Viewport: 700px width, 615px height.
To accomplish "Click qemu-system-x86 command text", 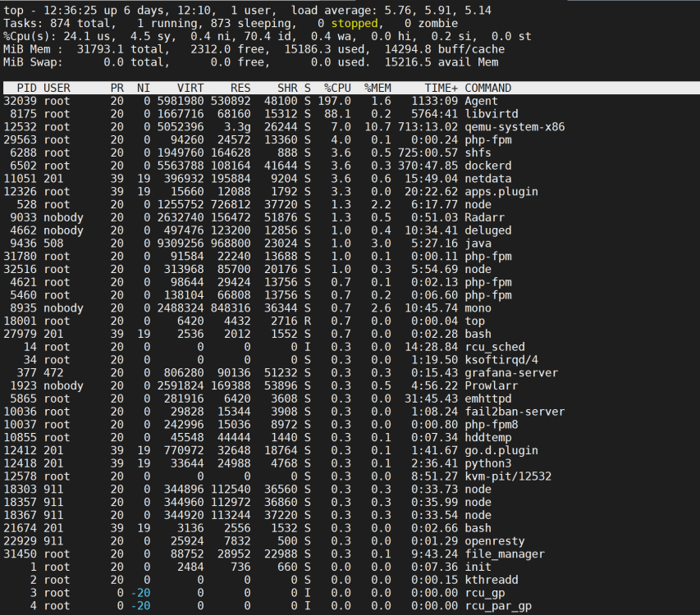I will [515, 126].
